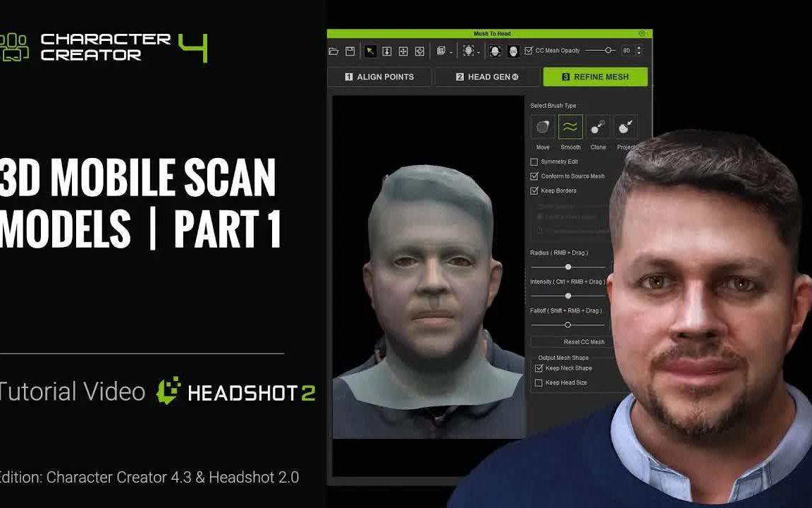Click the "Output Mesh Shape" group label

pos(563,358)
